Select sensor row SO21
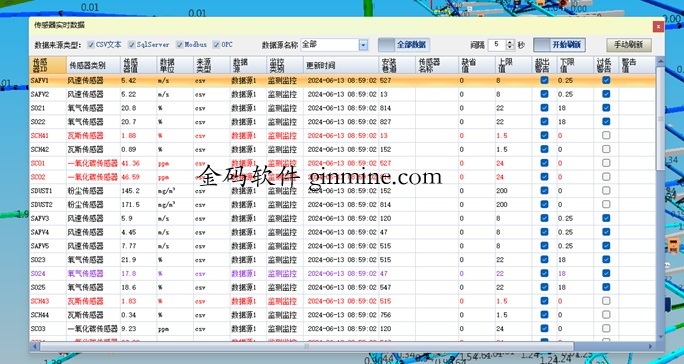684x364 pixels. (x=342, y=108)
